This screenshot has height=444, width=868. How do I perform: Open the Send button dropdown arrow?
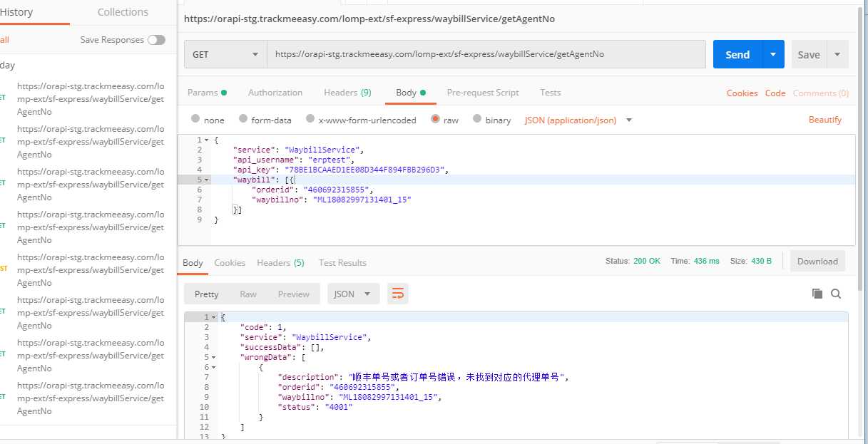point(773,54)
